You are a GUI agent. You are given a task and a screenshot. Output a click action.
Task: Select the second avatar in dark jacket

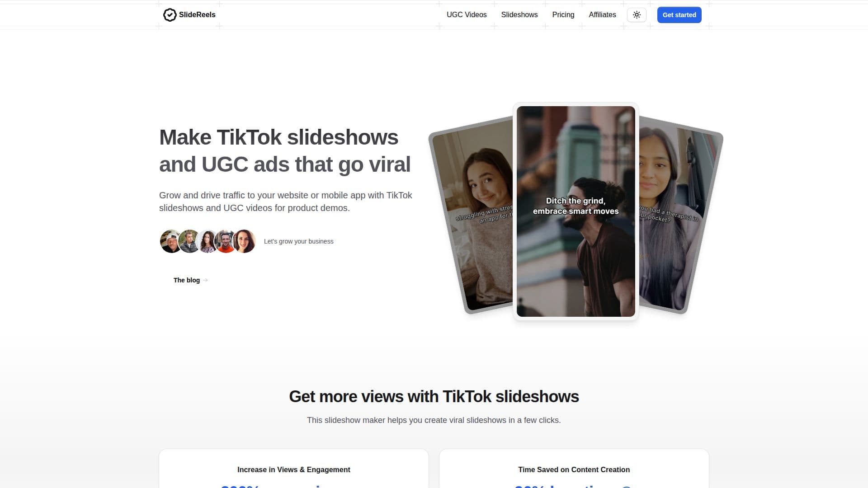[189, 241]
